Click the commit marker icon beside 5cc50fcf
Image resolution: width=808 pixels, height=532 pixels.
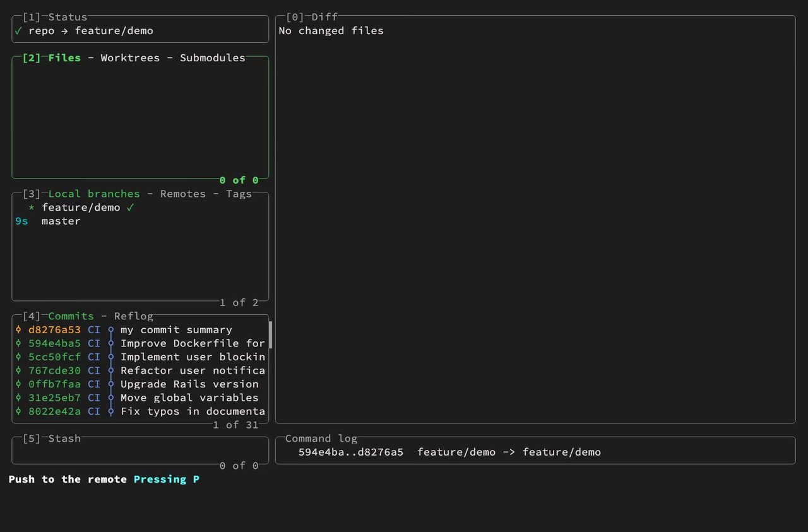[18, 357]
